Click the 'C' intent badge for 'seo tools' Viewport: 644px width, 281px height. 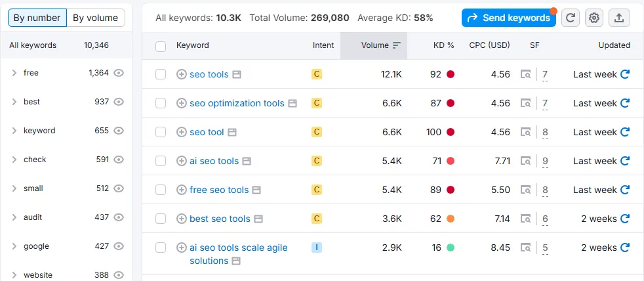point(316,74)
